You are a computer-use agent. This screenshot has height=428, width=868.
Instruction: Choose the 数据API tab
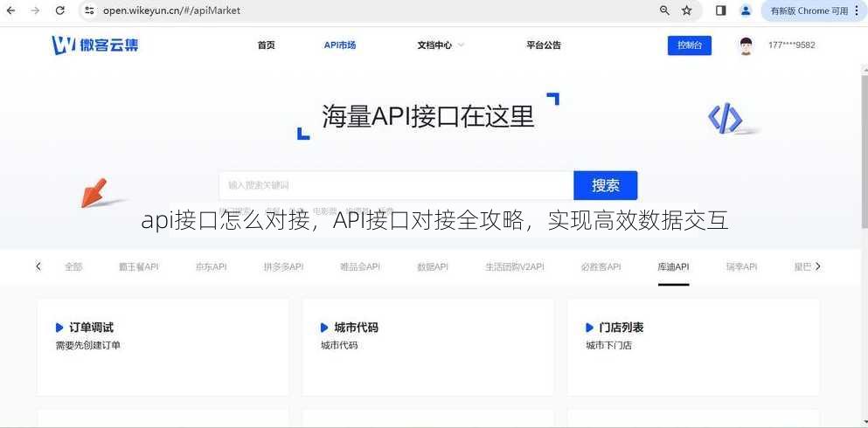[433, 266]
